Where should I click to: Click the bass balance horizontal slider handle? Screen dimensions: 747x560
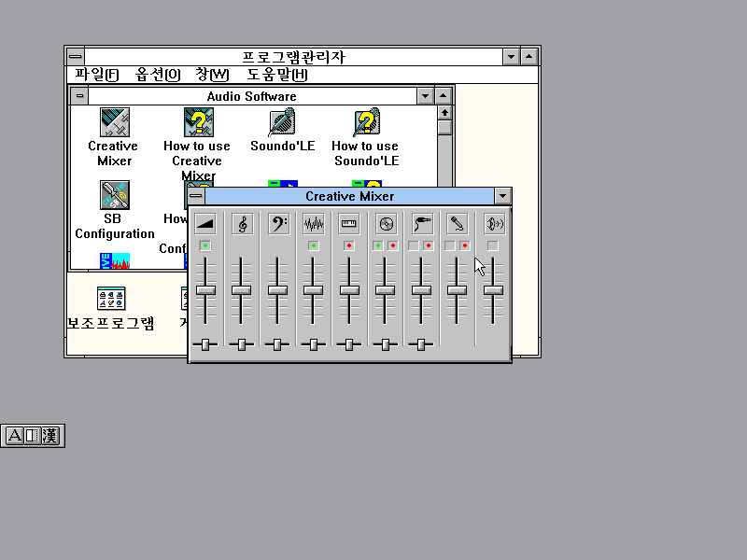pyautogui.click(x=277, y=344)
